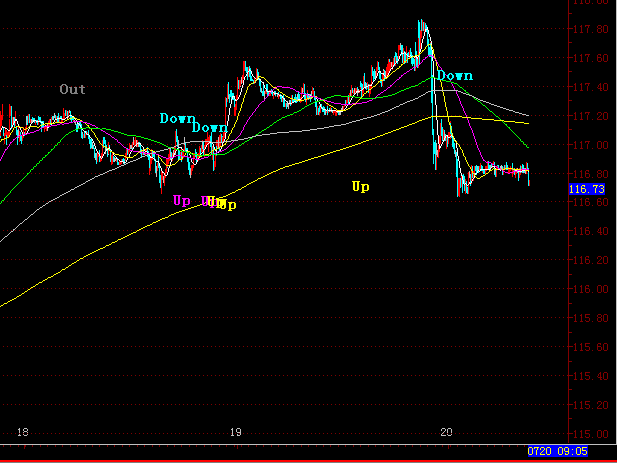Click date label 19 on time axis
Screen dimensions: 617x464
click(x=235, y=433)
